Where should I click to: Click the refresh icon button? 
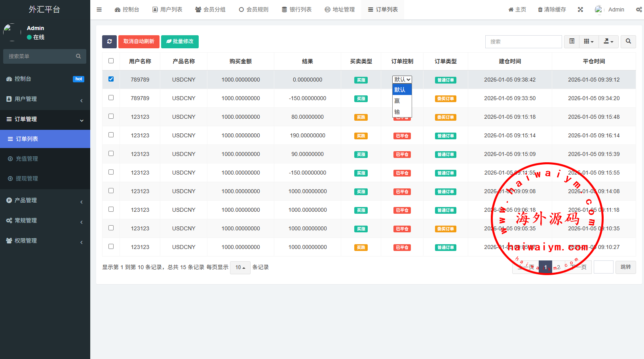coord(109,42)
